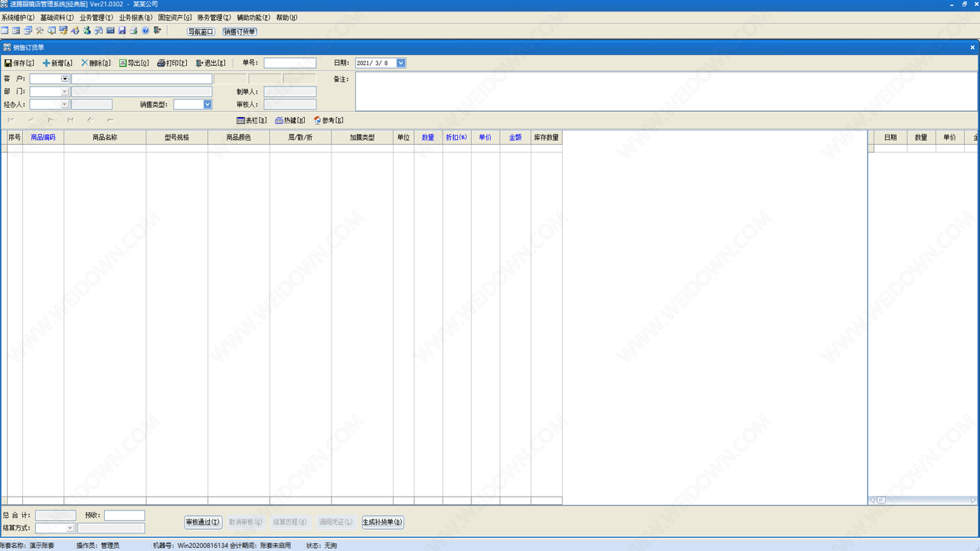Click the 折扣(%) column header

click(456, 138)
